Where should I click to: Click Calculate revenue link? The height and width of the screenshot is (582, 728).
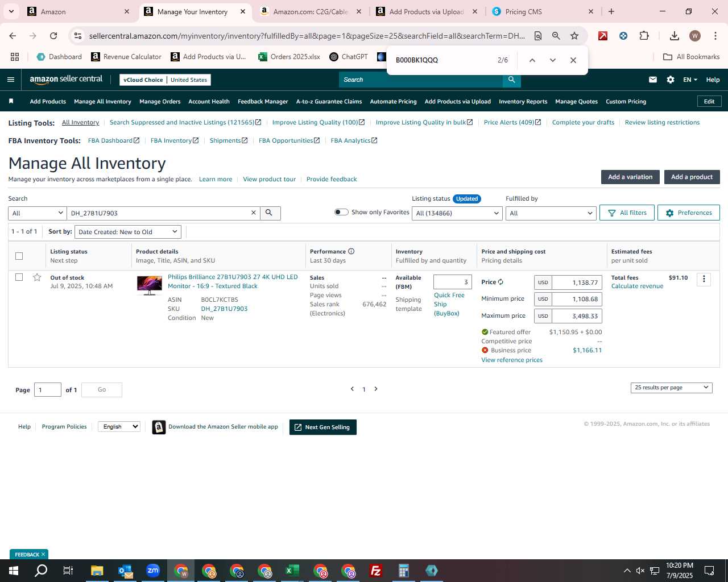pos(637,286)
